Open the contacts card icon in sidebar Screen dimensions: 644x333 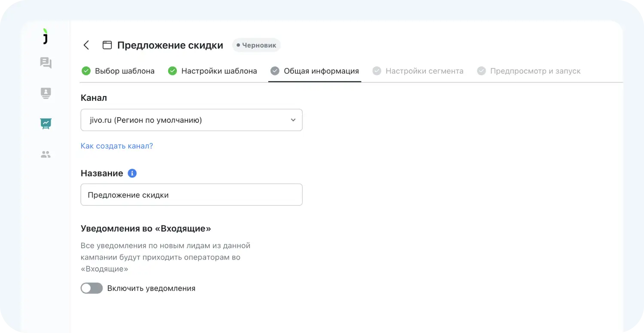[46, 93]
